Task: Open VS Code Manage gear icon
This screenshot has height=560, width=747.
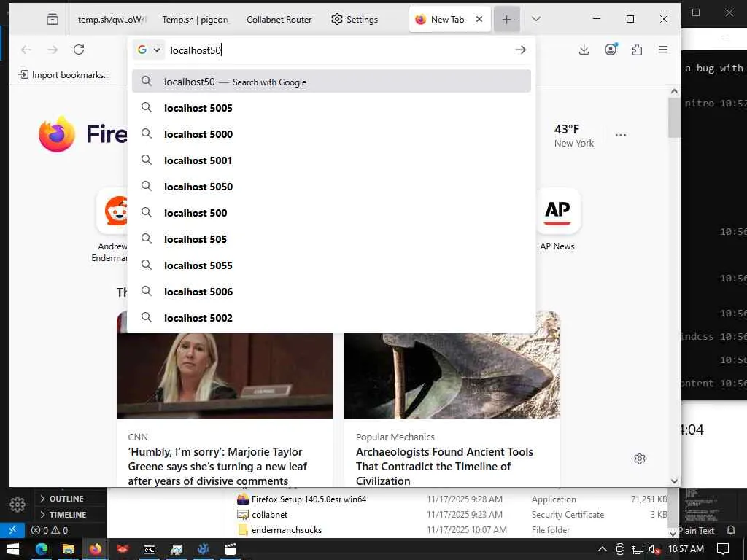Action: click(x=18, y=504)
